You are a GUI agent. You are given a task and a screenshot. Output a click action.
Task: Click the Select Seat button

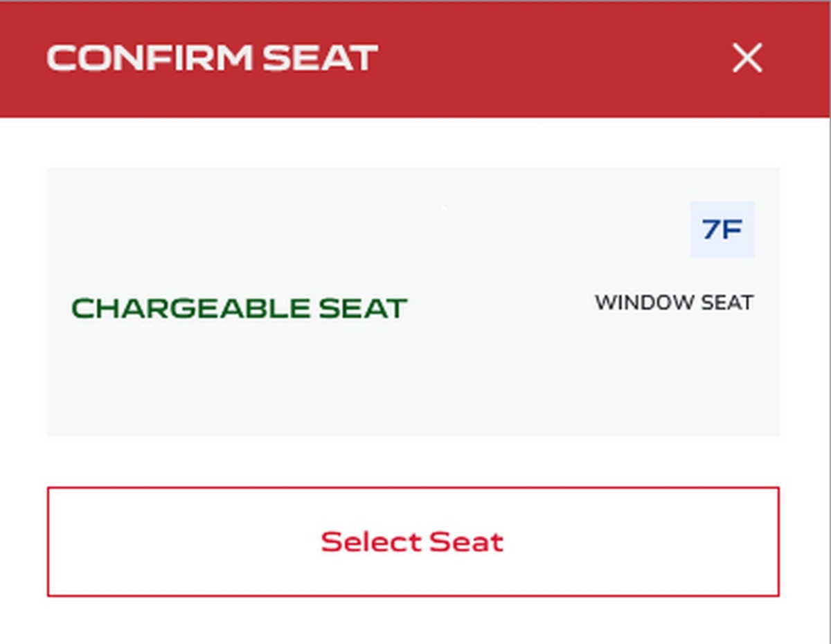[413, 542]
